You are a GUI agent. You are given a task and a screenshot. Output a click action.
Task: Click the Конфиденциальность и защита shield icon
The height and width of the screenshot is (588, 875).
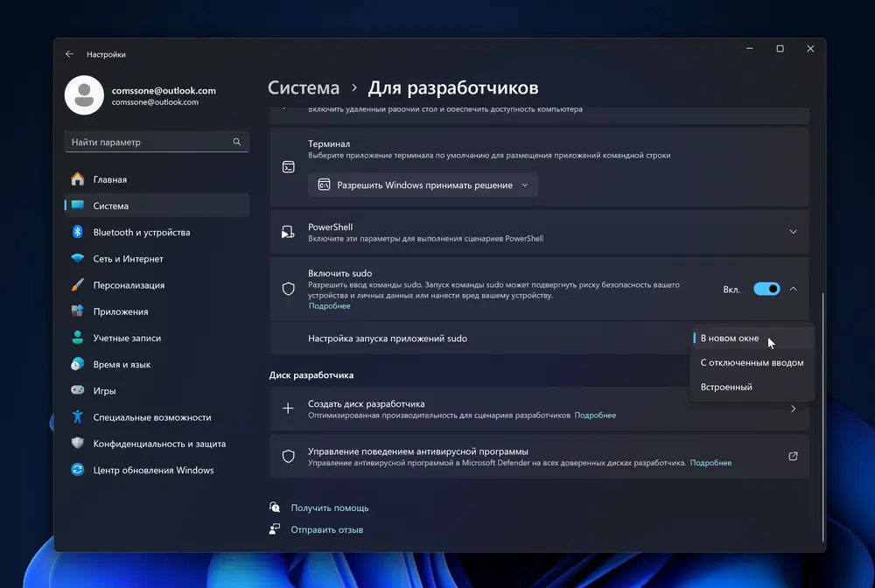tap(78, 443)
